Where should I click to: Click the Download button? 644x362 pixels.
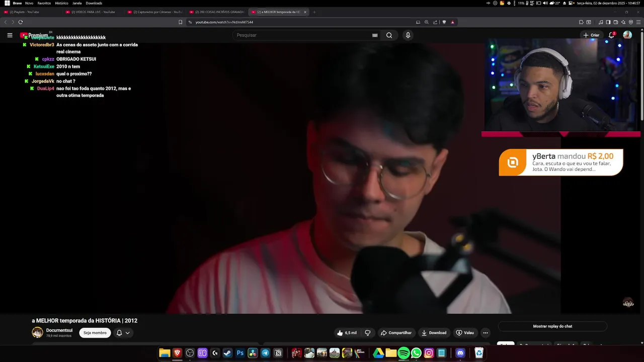(x=434, y=333)
